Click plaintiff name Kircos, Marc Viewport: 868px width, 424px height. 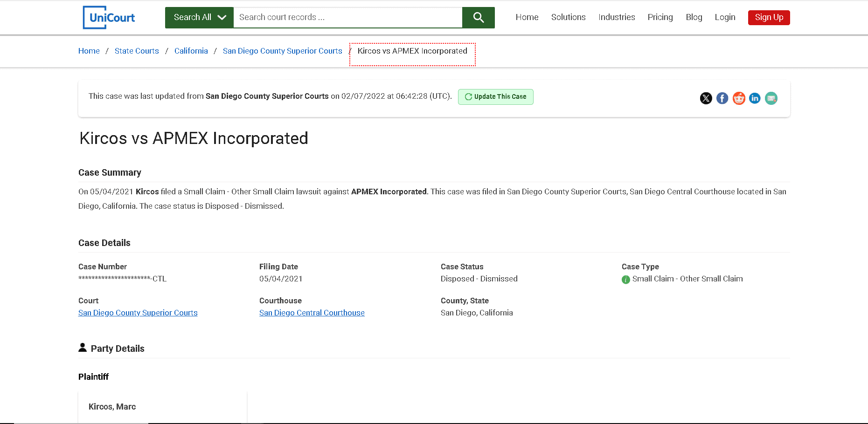point(112,406)
